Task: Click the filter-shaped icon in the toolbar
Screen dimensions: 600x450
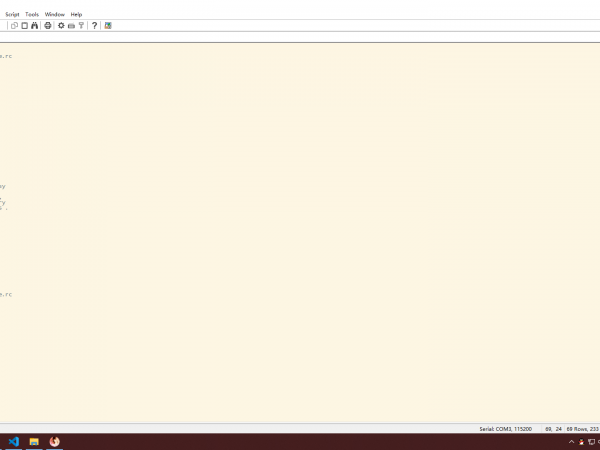Action: 81,25
